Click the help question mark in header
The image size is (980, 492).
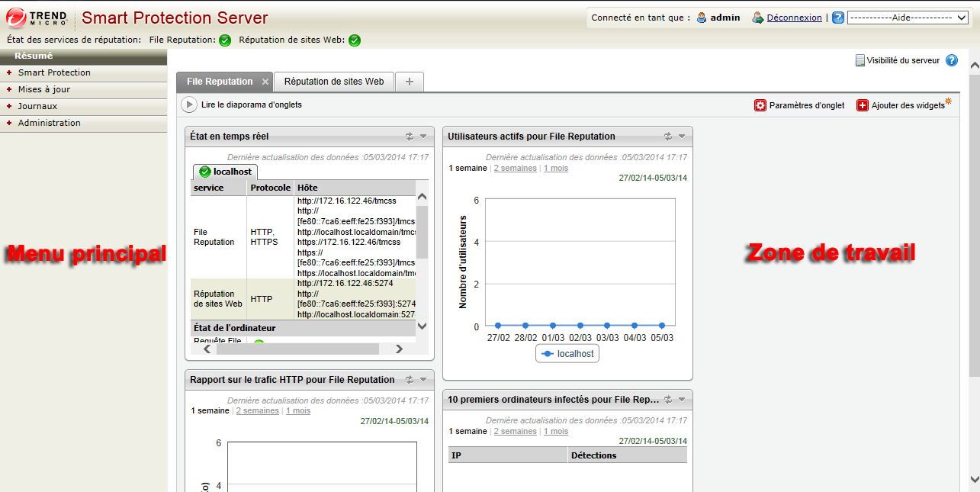837,18
